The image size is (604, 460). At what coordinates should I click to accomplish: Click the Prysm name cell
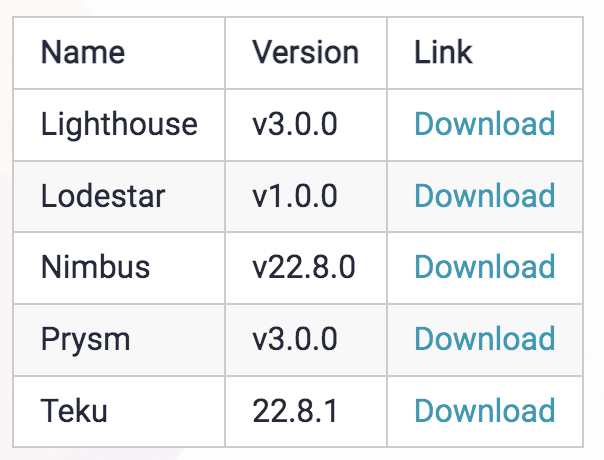click(119, 340)
